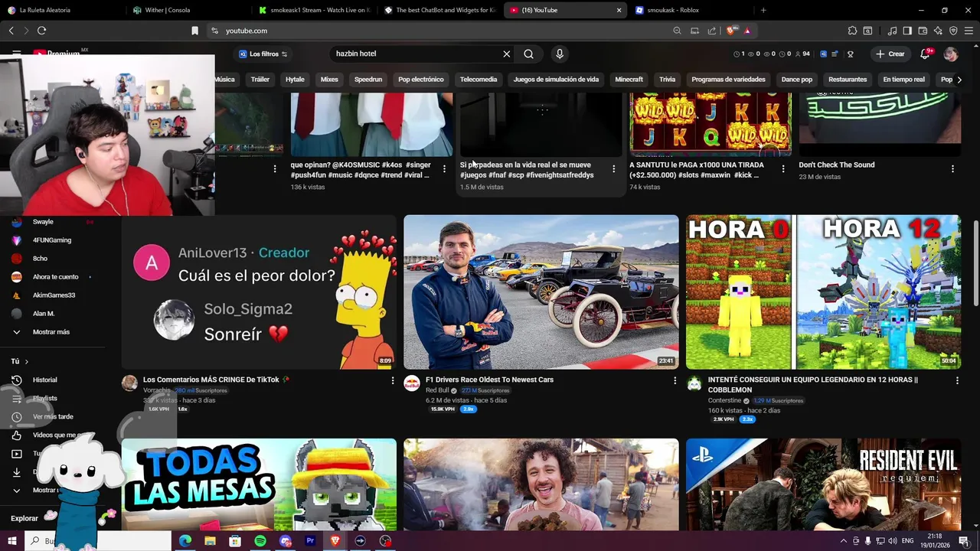The height and width of the screenshot is (551, 980).
Task: Open Brave Rewards triangle icon
Action: 747,31
